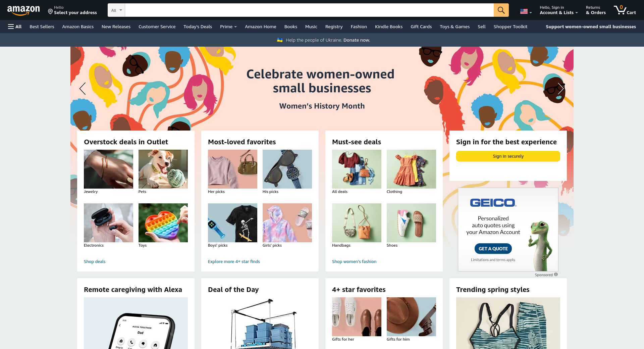
Task: Click Donate now Ukraine link
Action: [357, 40]
